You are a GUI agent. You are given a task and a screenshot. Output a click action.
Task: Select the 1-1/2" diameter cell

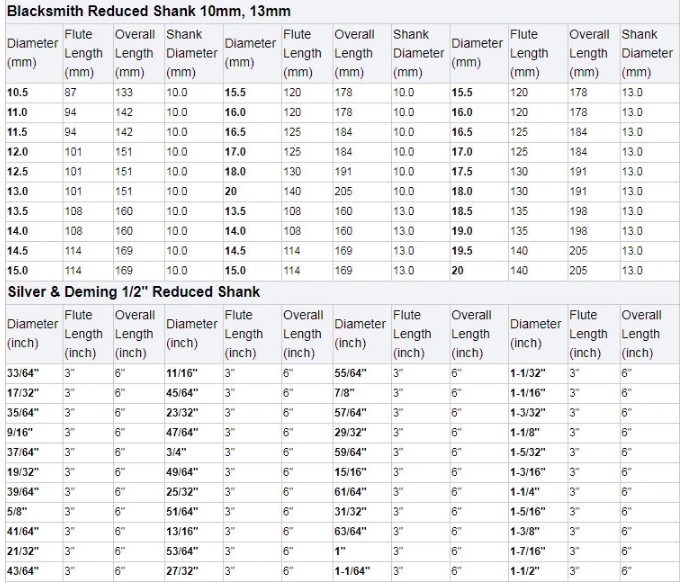click(525, 571)
